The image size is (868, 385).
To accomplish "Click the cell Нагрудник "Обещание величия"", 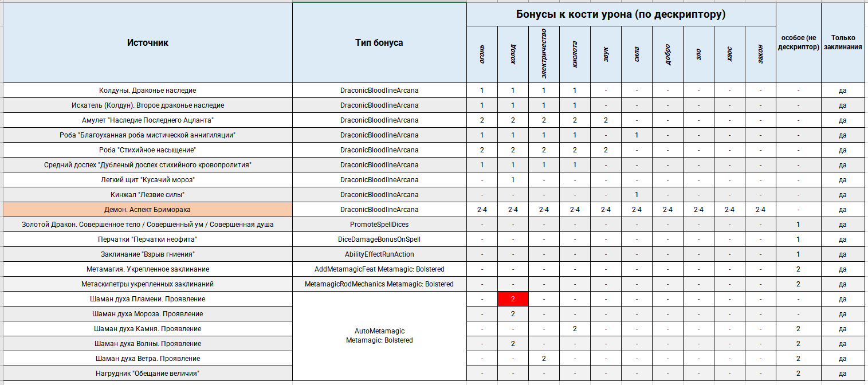I will (148, 374).
